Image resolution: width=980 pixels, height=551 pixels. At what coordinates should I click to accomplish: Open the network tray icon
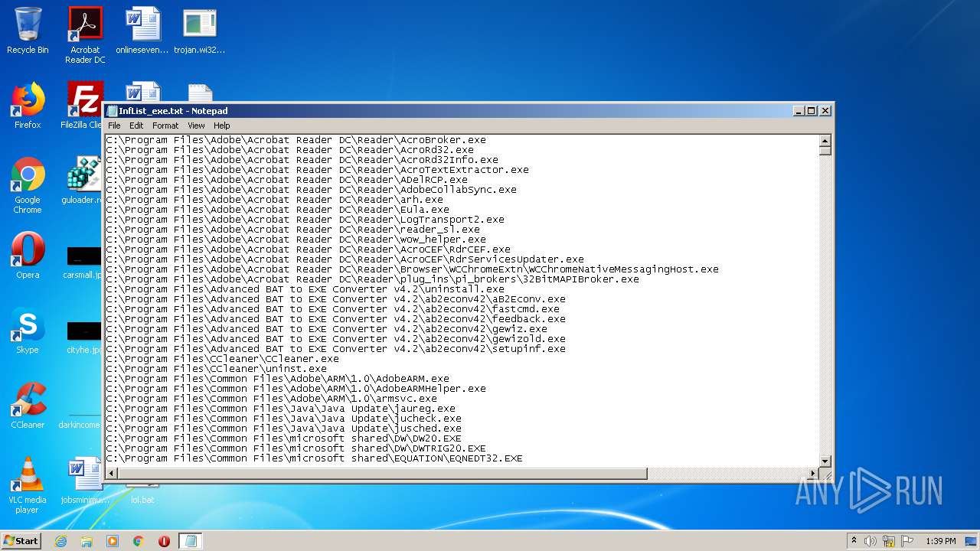point(889,541)
